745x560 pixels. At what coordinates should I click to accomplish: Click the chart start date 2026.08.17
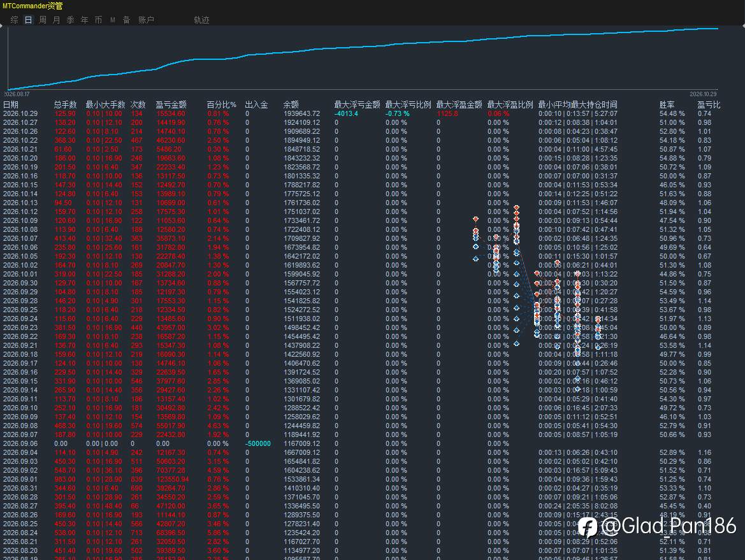17,94
